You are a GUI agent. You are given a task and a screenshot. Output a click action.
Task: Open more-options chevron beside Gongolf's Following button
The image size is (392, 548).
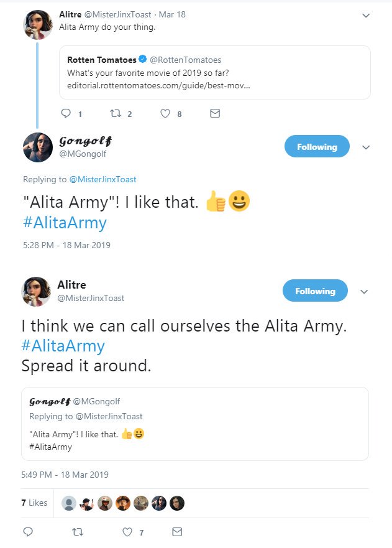tap(366, 147)
